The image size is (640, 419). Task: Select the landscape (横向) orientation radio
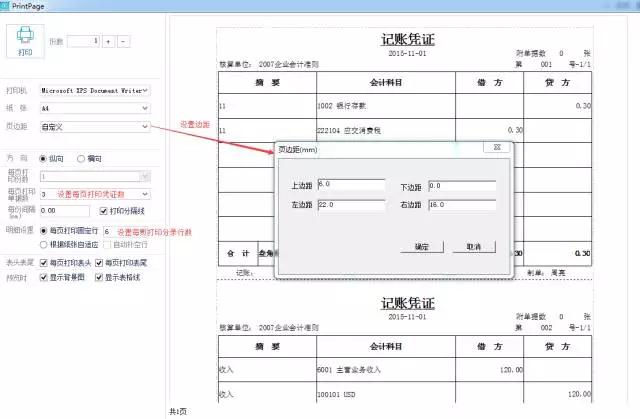tap(80, 158)
